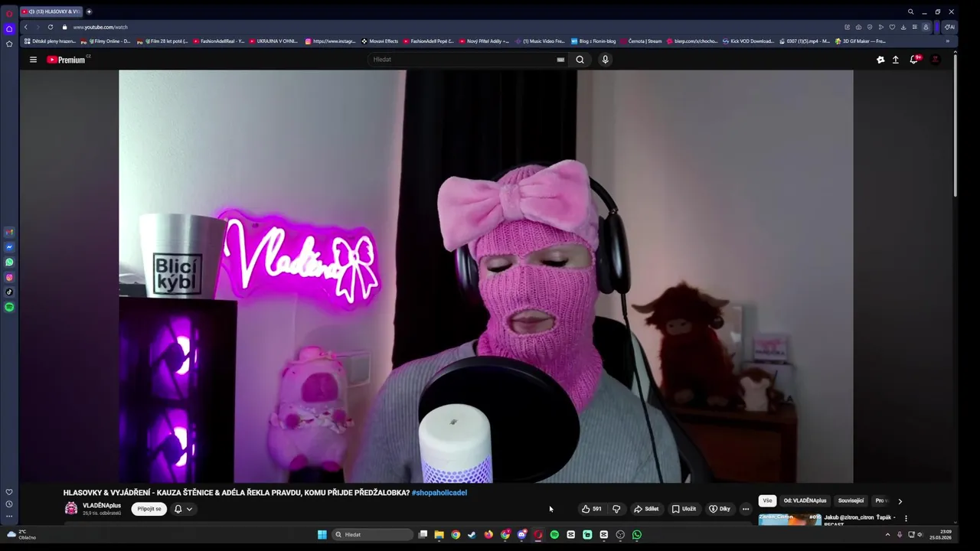
Task: Reload the page in Opera toolbar
Action: 51,27
